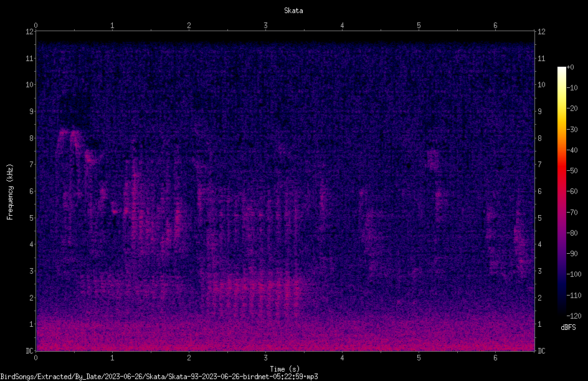Image resolution: width=588 pixels, height=381 pixels.
Task: Click "0" on the bottom time axis
Action: pos(36,358)
